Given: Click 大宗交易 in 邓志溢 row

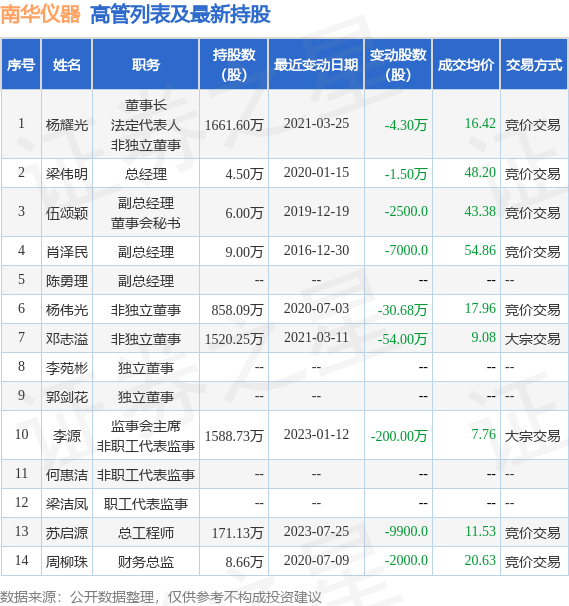Looking at the screenshot, I should 533,339.
